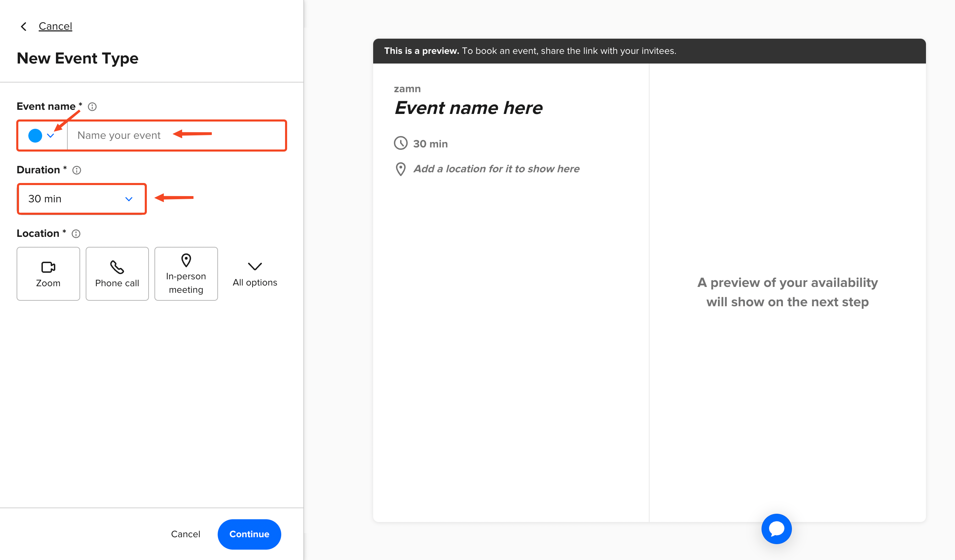Select Phone call as the location
The image size is (955, 560).
click(117, 274)
